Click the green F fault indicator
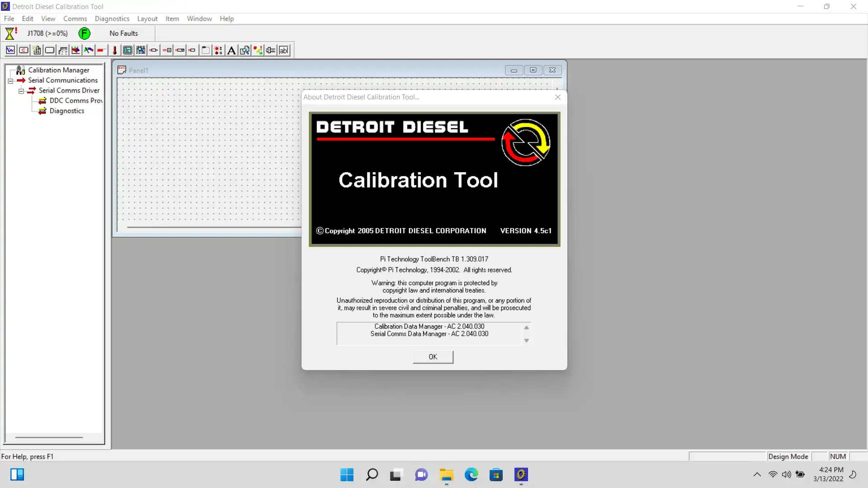868x488 pixels. [84, 33]
